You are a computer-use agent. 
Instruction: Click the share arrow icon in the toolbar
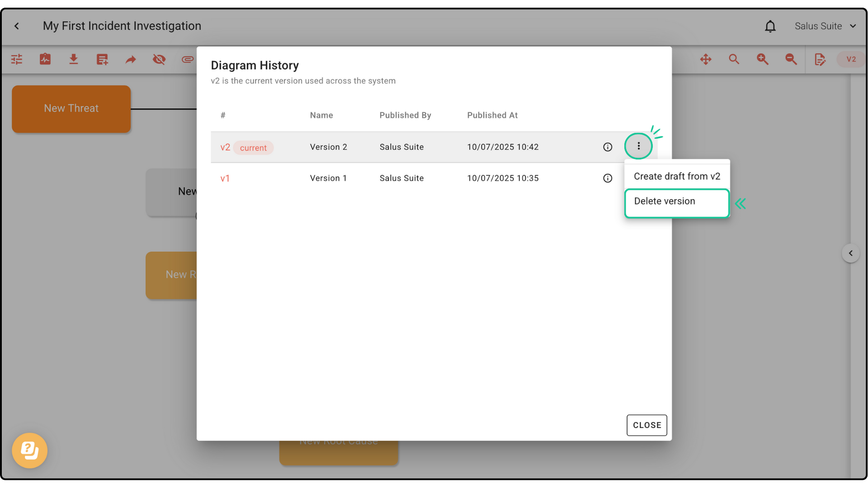(131, 59)
